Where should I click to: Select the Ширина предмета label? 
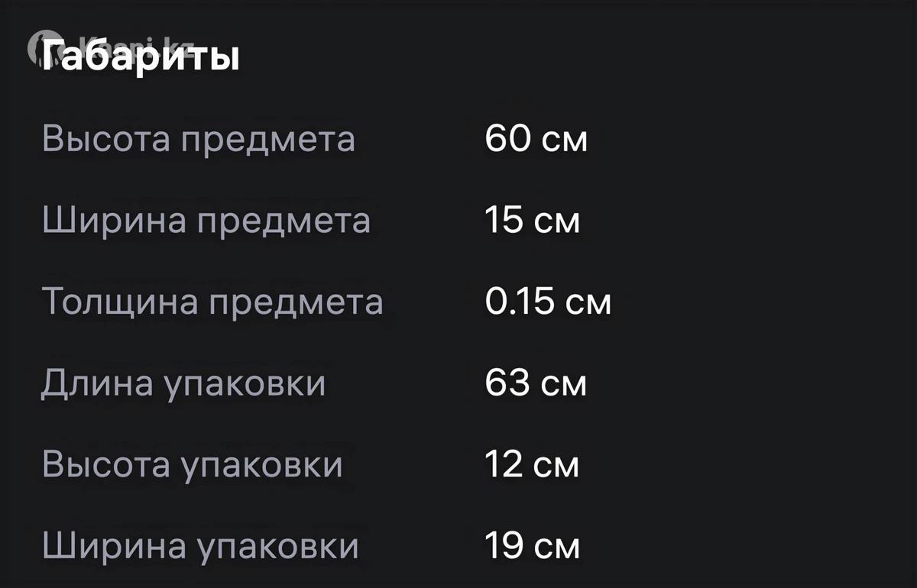206,221
